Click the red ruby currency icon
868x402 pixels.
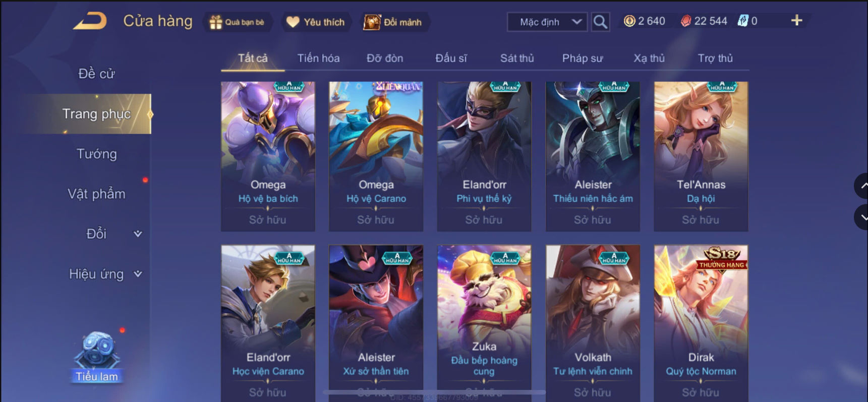686,21
